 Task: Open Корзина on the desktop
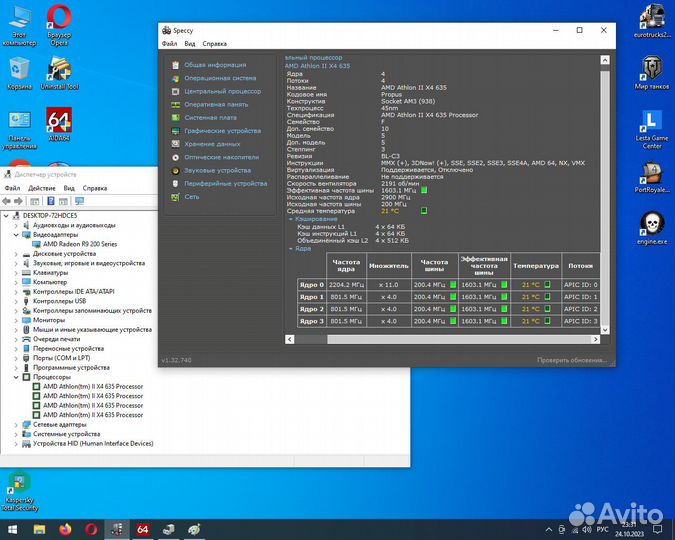click(x=19, y=72)
